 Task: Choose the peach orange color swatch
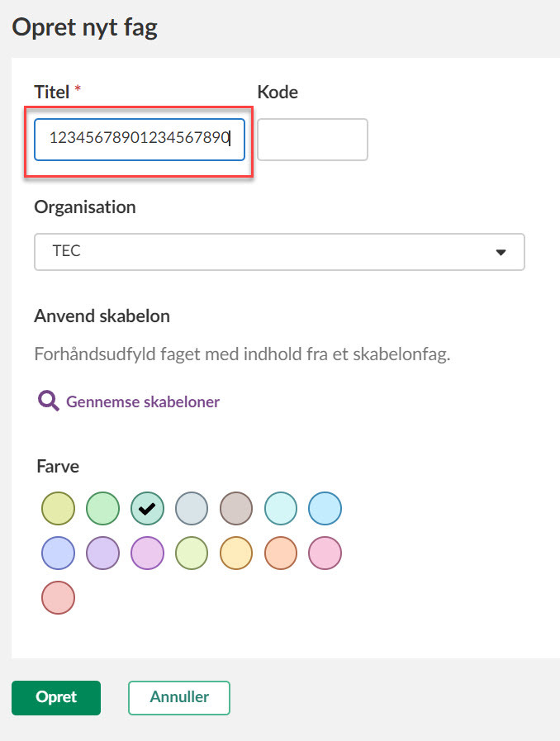pos(282,553)
